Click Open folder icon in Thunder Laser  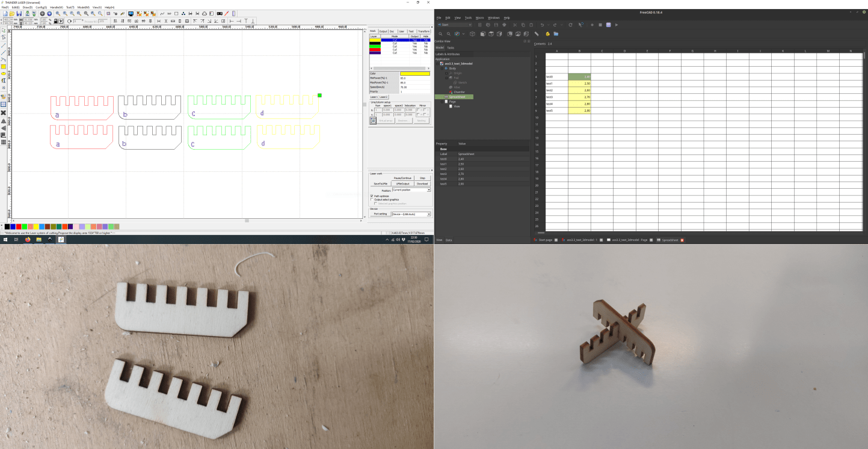[x=12, y=13]
